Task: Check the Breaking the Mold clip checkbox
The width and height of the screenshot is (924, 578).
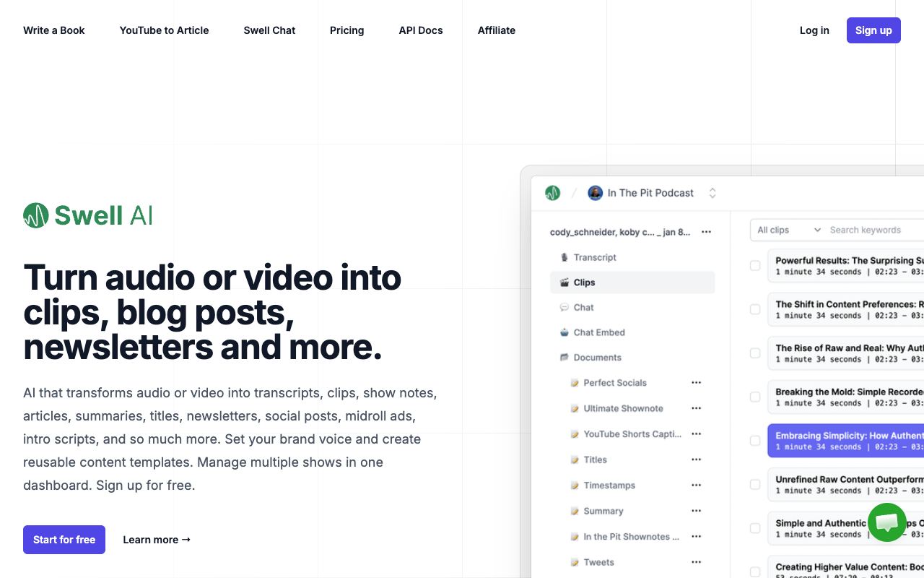Action: pyautogui.click(x=755, y=397)
